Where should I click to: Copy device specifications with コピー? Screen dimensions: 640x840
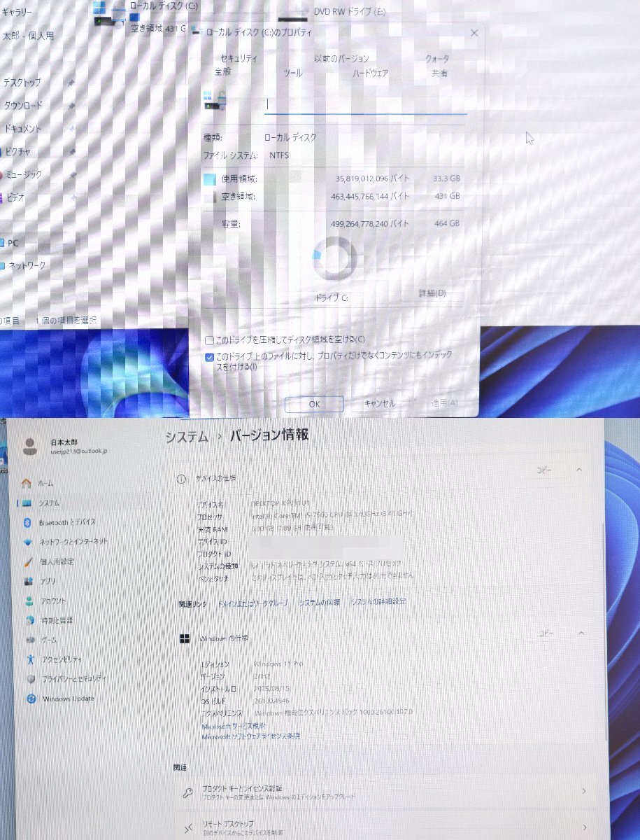(x=543, y=470)
